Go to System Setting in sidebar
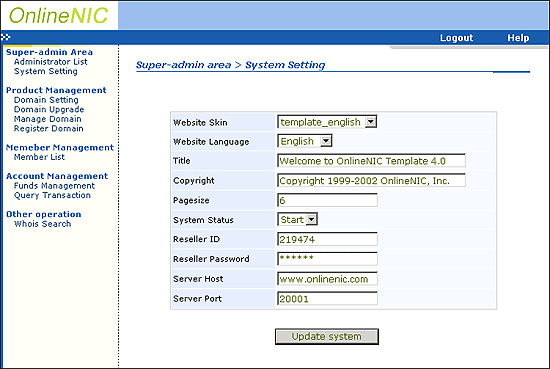Screen dimensions: 550x369 (x=46, y=71)
